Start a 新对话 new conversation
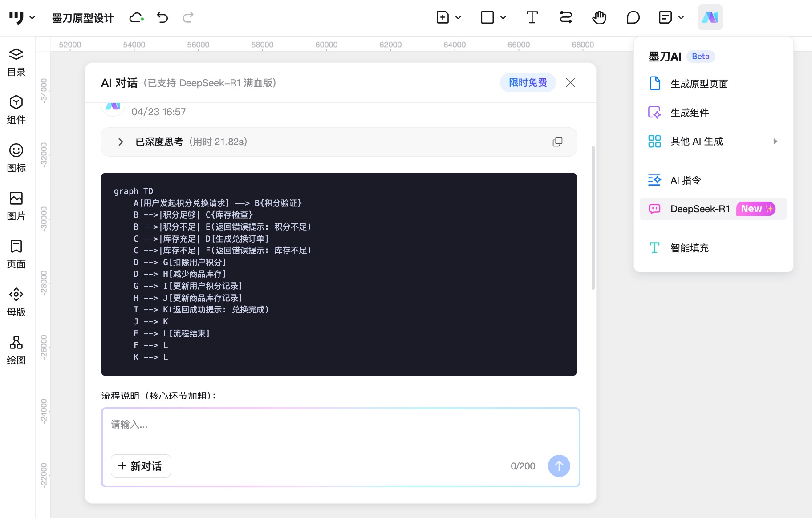The width and height of the screenshot is (812, 518). tap(141, 466)
